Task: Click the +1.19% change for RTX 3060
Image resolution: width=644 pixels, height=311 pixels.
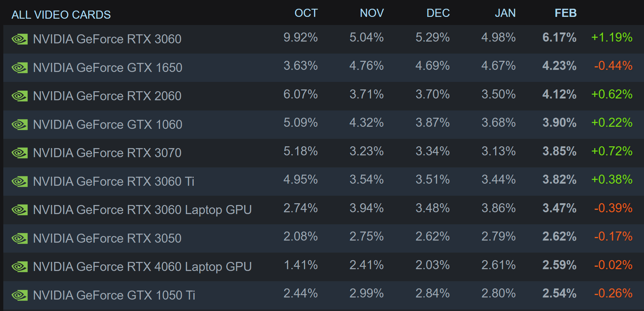Action: 612,38
